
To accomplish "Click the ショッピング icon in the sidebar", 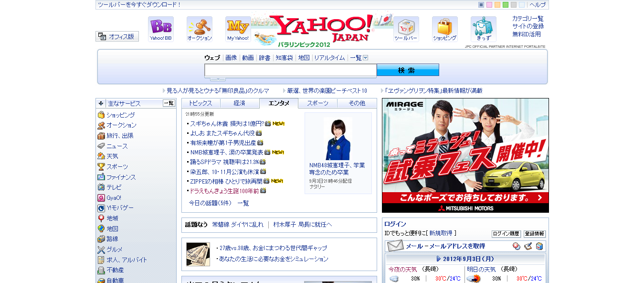I will (101, 115).
